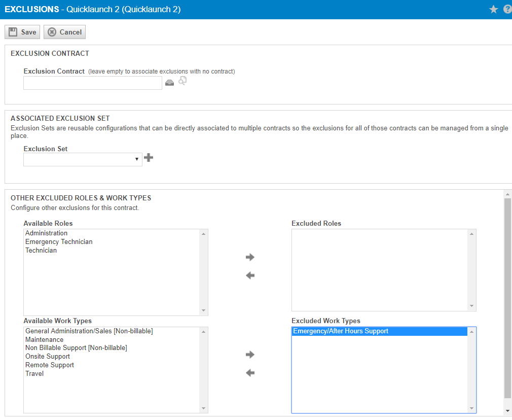
Task: Select Remote Support work type
Action: click(50, 365)
